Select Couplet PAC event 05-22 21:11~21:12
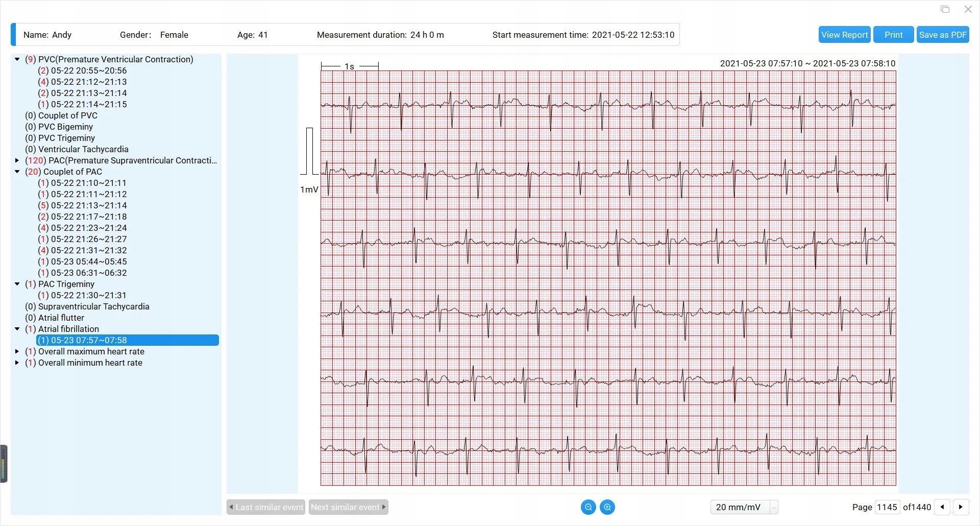The image size is (980, 526). pos(82,194)
